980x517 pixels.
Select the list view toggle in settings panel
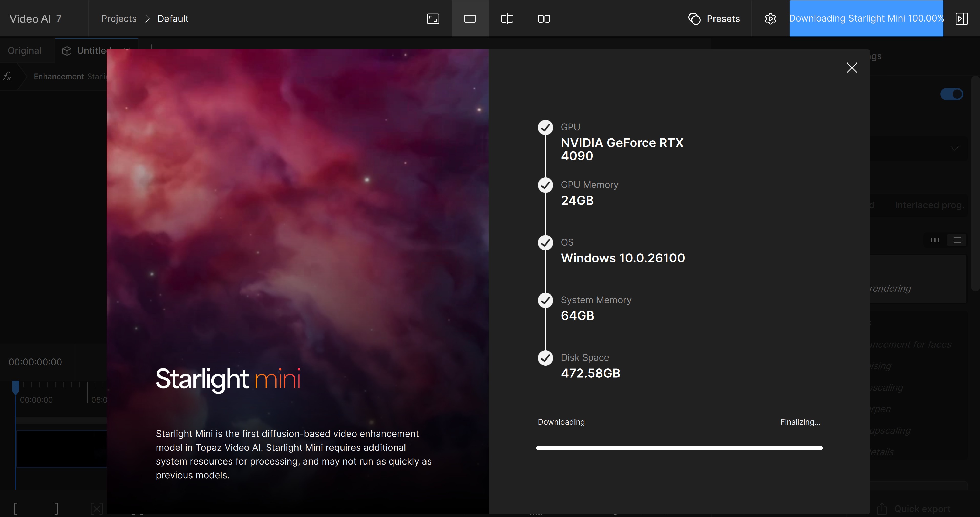click(957, 240)
